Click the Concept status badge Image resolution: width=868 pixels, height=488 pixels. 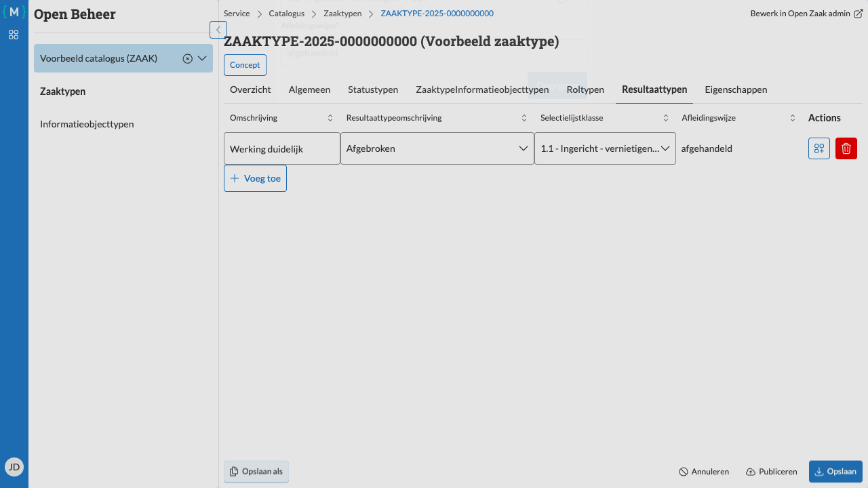(x=245, y=65)
